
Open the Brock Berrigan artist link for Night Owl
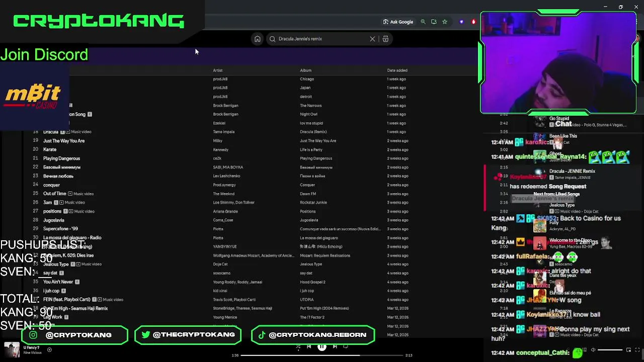225,114
